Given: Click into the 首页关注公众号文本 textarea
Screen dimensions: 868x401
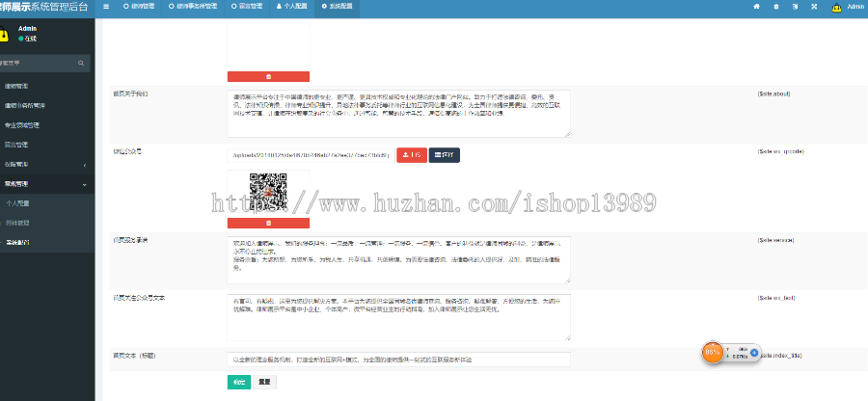Looking at the screenshot, I should 398,317.
